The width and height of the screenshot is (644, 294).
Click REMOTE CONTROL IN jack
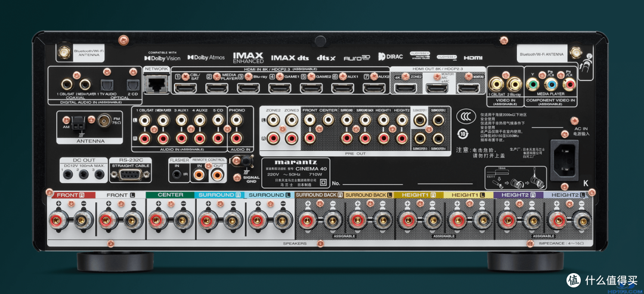[199, 175]
